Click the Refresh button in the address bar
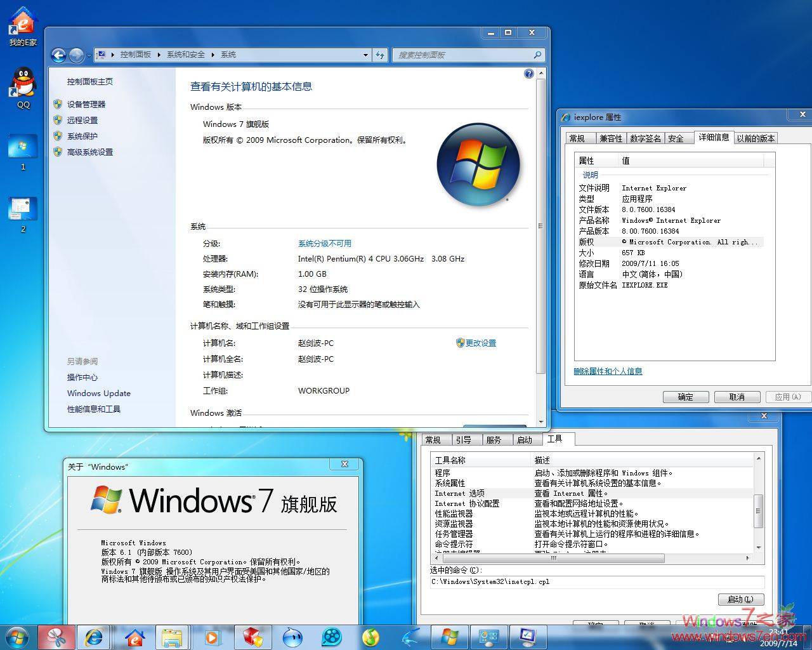 click(x=380, y=55)
